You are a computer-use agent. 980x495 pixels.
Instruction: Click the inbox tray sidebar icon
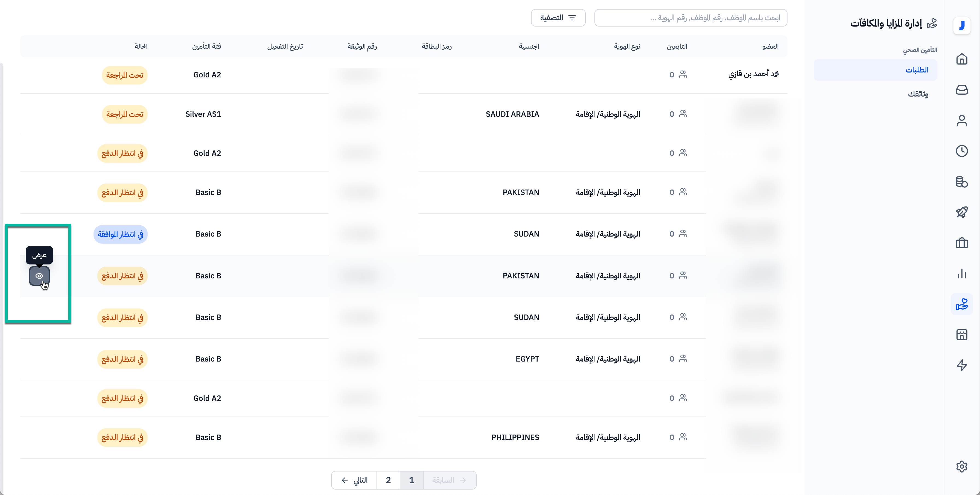pos(961,90)
